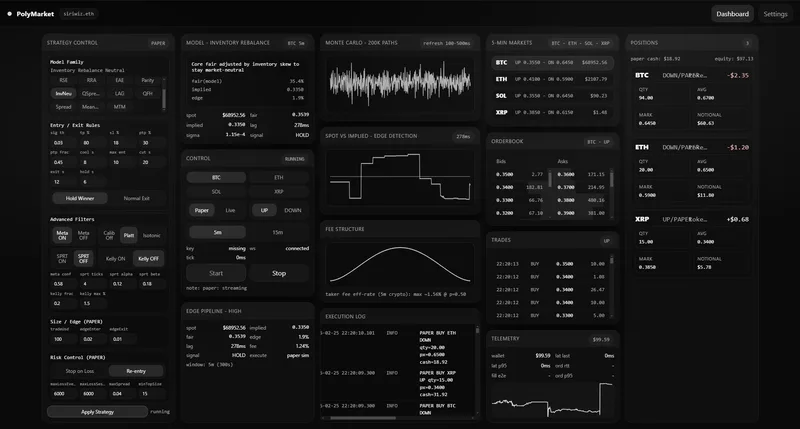This screenshot has height=429, width=800.
Task: Edit the edgeEnter input field
Action: (x=91, y=339)
